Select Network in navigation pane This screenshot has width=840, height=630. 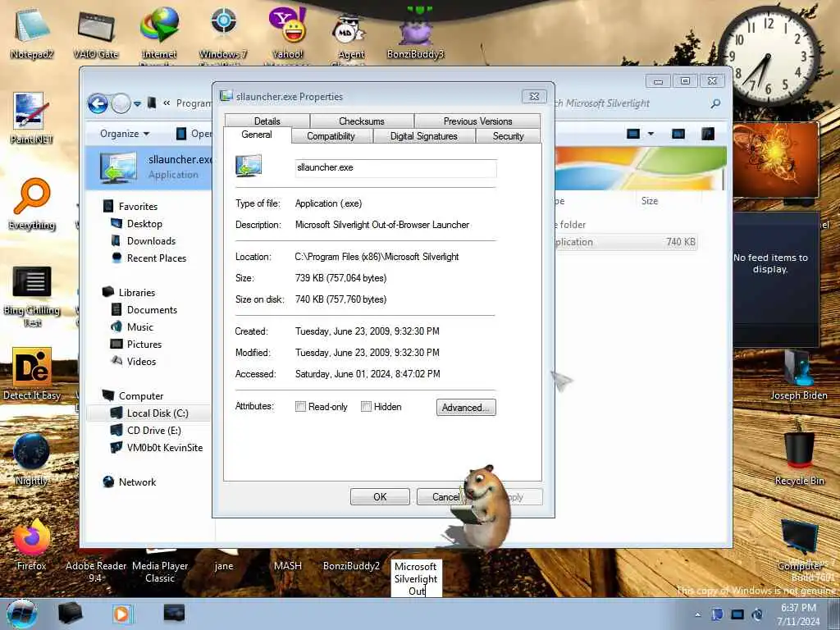(x=137, y=482)
